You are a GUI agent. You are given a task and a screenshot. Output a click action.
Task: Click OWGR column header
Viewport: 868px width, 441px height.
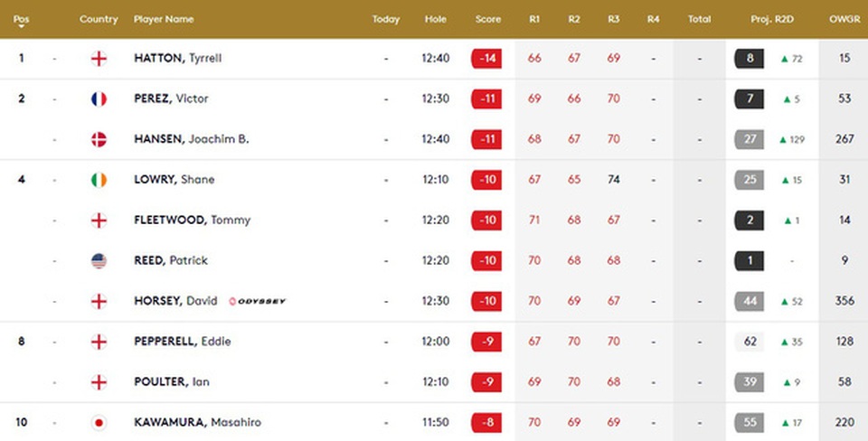click(x=844, y=19)
